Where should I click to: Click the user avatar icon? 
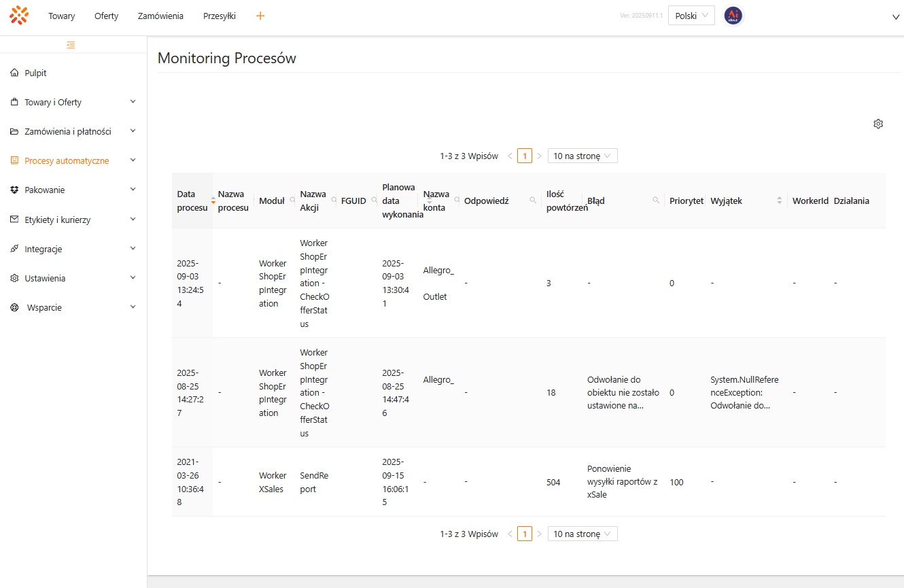(x=733, y=16)
